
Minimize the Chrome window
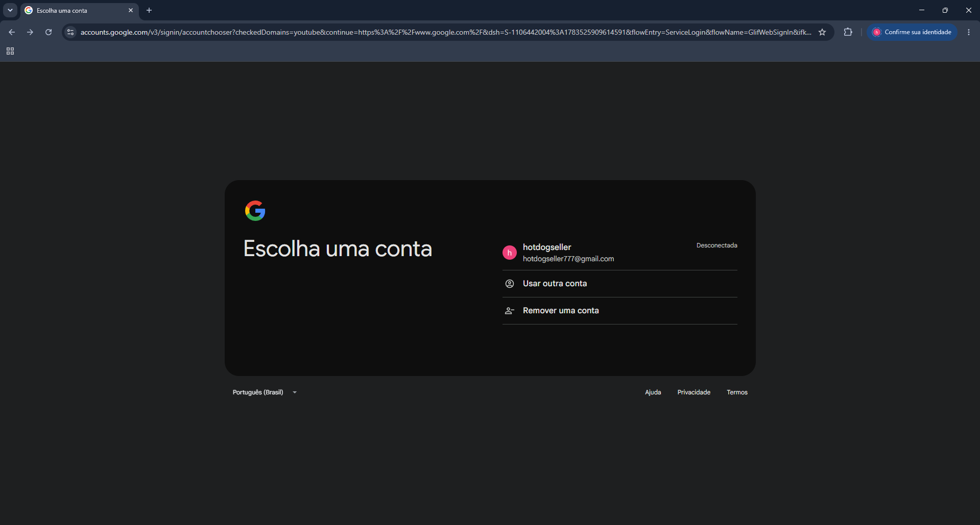922,10
